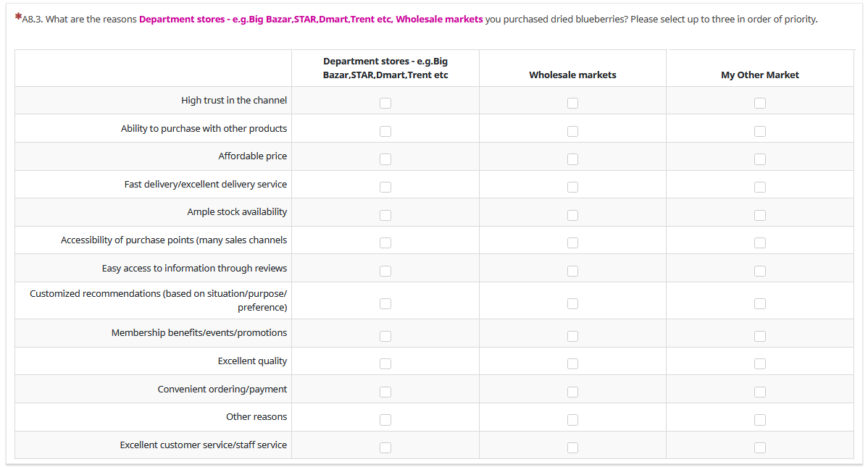Select Excellent quality for My Other Market
Viewport: 868px width, 467px height.
[x=759, y=363]
